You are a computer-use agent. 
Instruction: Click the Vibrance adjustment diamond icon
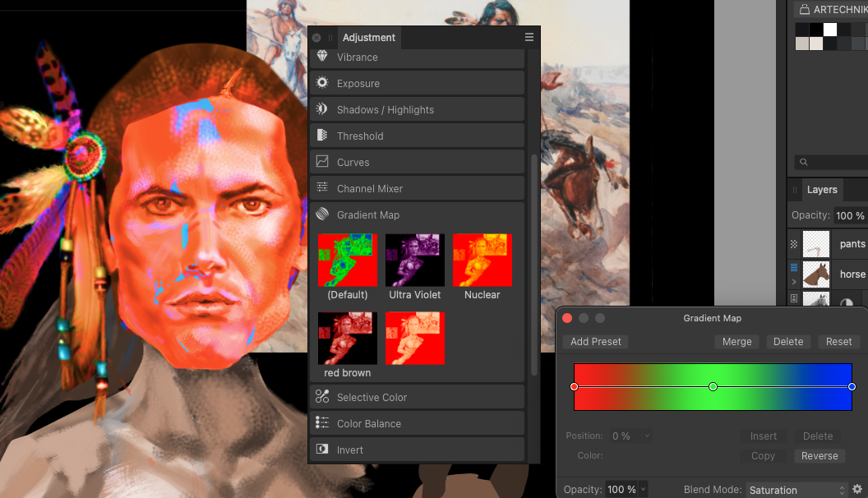[322, 55]
